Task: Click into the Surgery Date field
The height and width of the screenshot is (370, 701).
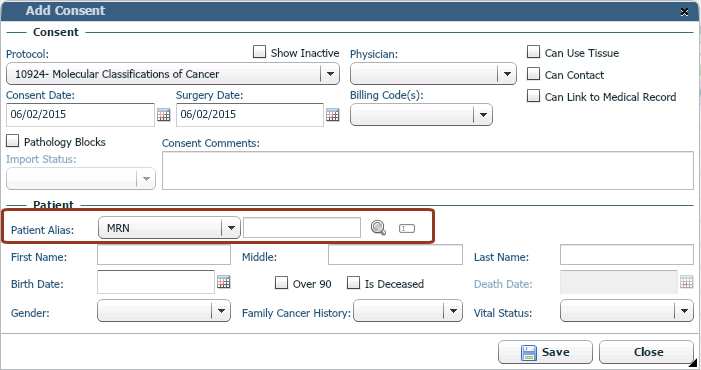Action: pos(250,115)
